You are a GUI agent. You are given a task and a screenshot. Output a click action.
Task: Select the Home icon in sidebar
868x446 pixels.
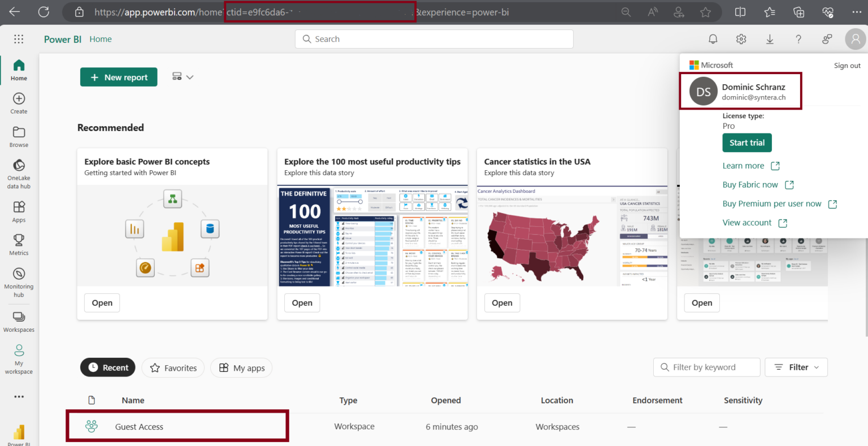pos(19,70)
